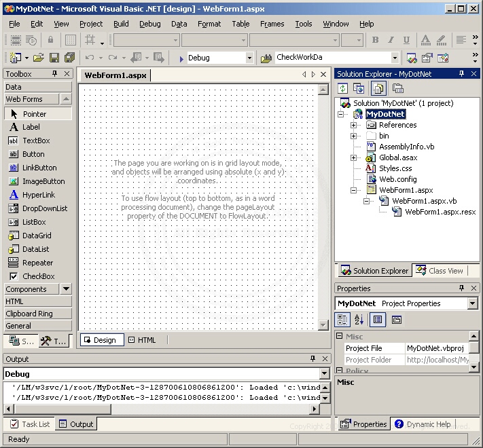Click the Lock Element padlock icon
Viewport: 483px width, 448px height.
[x=50, y=39]
